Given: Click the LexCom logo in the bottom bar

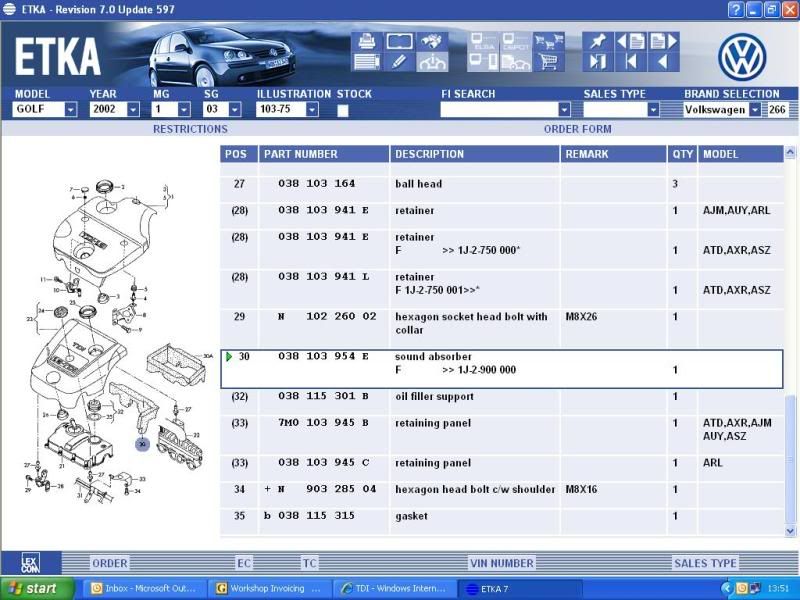Looking at the screenshot, I should pyautogui.click(x=31, y=563).
